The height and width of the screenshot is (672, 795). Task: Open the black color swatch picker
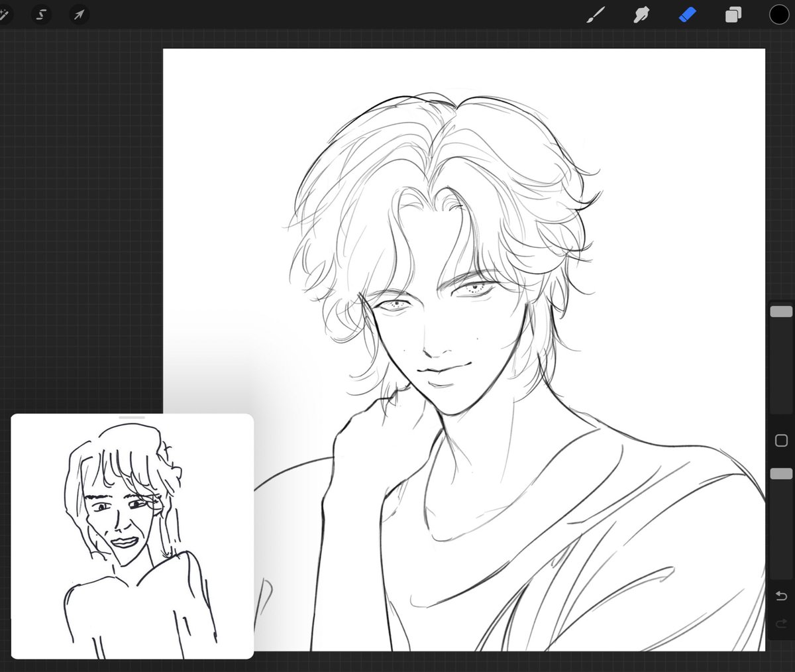pyautogui.click(x=779, y=15)
